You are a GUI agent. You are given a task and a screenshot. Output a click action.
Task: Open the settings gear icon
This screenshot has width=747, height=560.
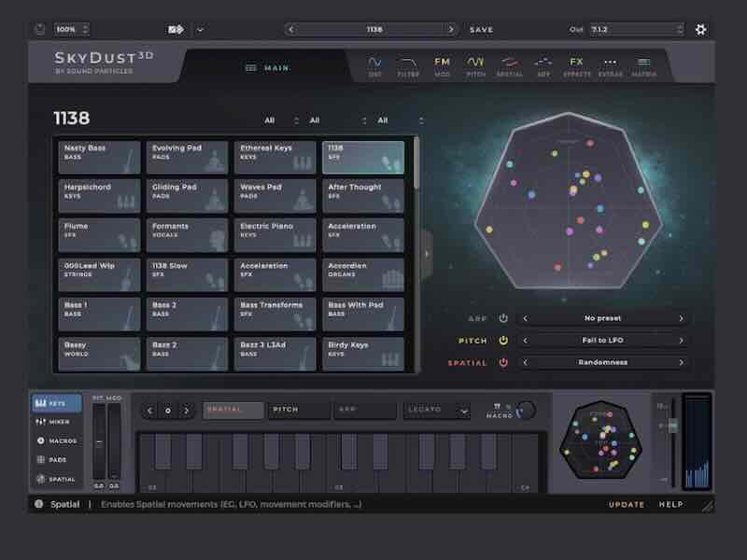(x=700, y=29)
